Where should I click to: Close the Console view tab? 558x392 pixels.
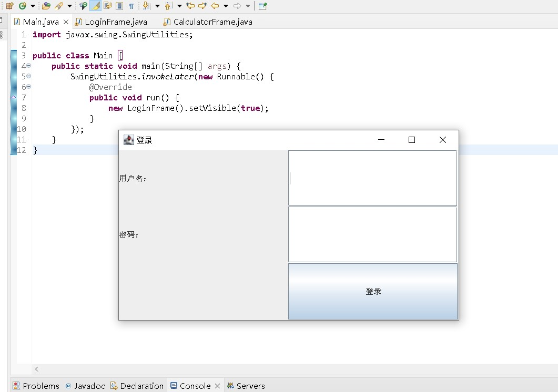[x=217, y=386]
